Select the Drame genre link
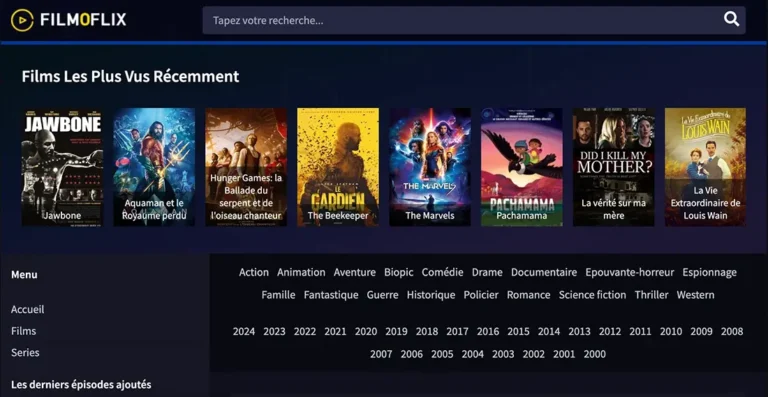 pyautogui.click(x=487, y=272)
